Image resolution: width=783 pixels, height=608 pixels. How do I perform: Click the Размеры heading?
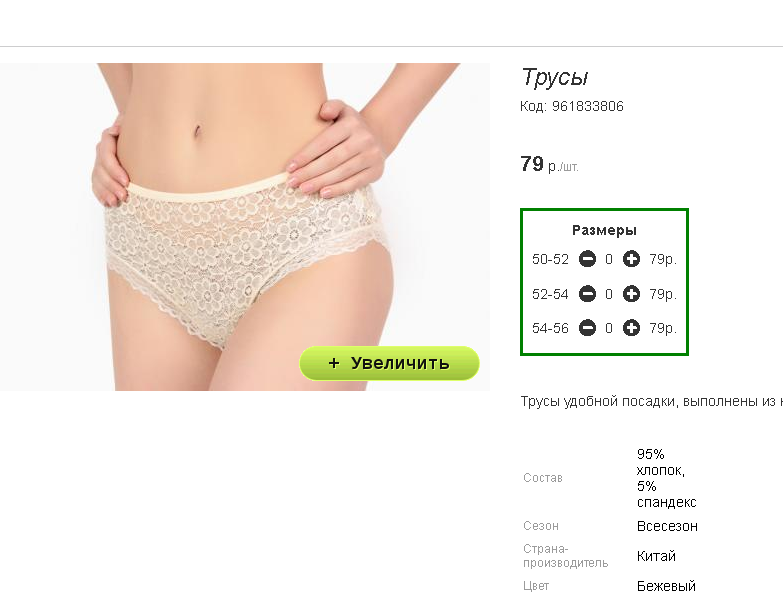point(604,230)
